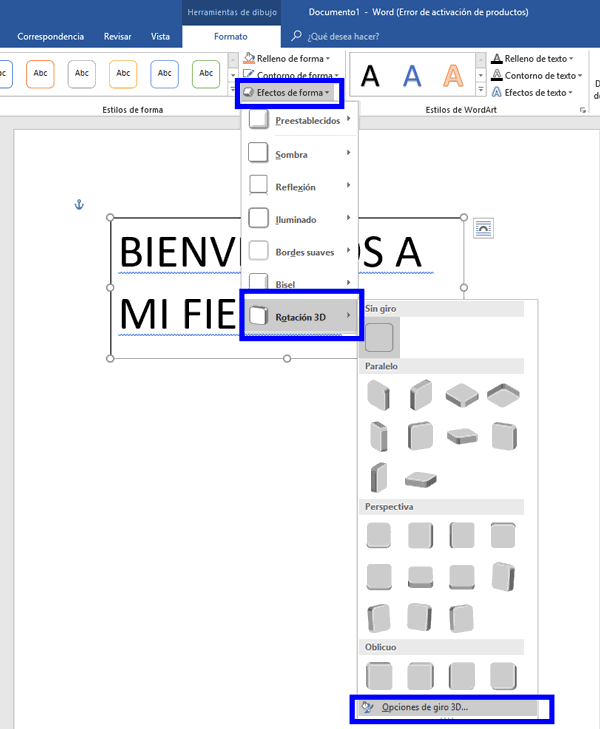This screenshot has width=600, height=729.
Task: Pick the third preset in Paralelo second row
Action: 462,436
